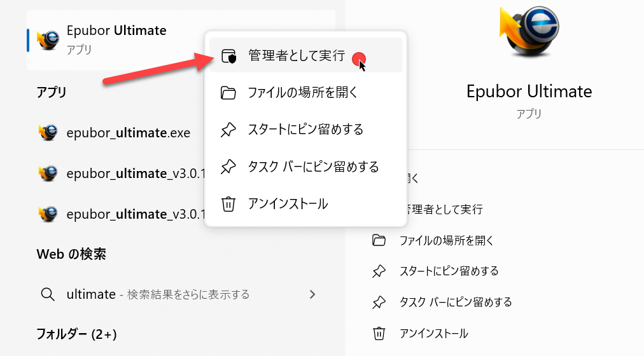Image resolution: width=644 pixels, height=356 pixels.
Task: Click the アプリ section heading
Action: [52, 92]
